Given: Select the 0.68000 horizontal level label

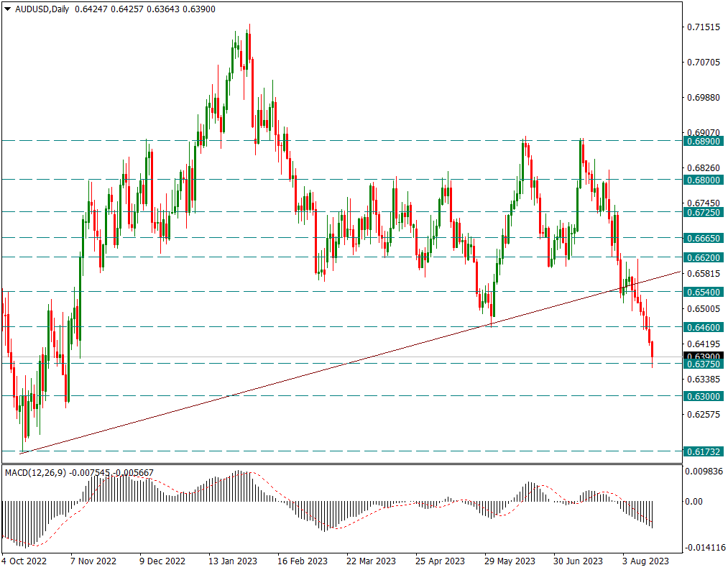Looking at the screenshot, I should [x=704, y=180].
